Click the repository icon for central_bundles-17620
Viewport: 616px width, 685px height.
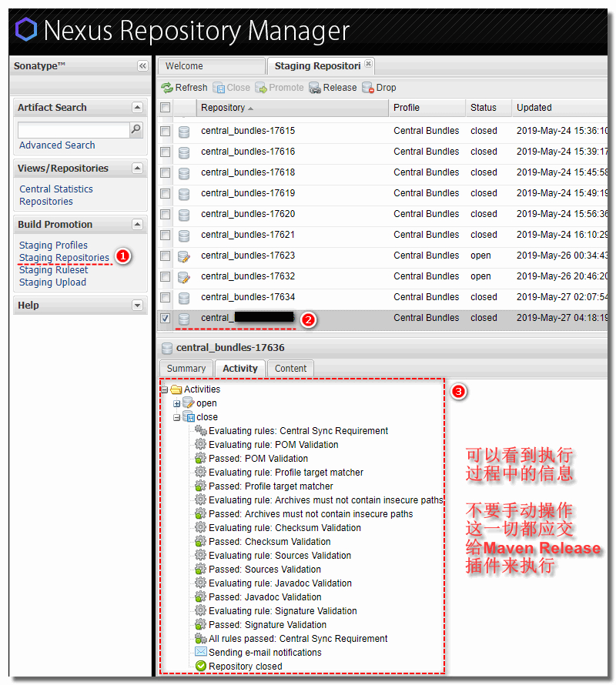pos(184,215)
